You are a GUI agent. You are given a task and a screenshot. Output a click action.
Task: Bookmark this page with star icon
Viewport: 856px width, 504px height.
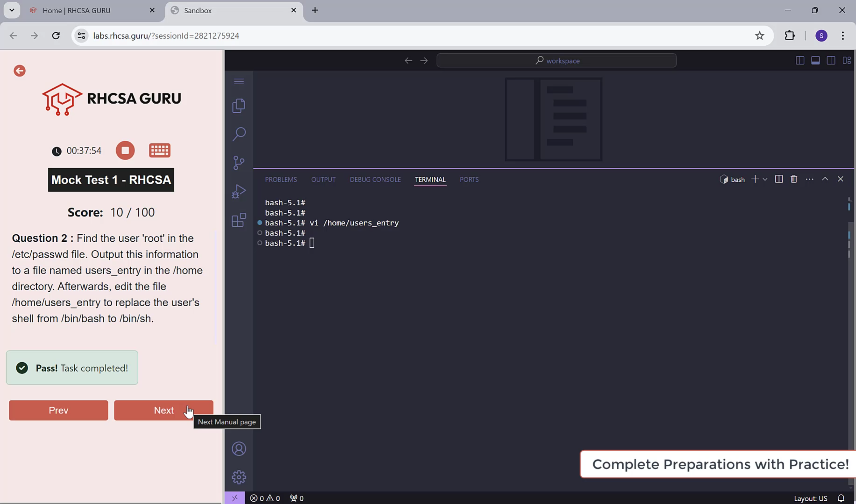759,36
